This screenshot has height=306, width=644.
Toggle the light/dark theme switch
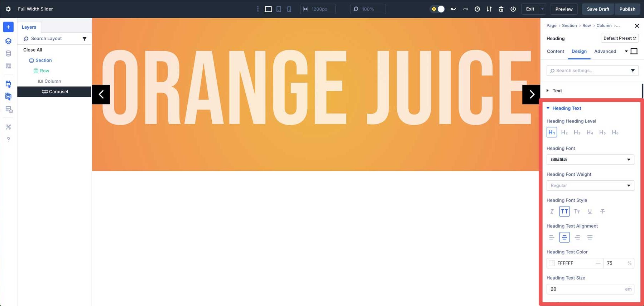[437, 9]
